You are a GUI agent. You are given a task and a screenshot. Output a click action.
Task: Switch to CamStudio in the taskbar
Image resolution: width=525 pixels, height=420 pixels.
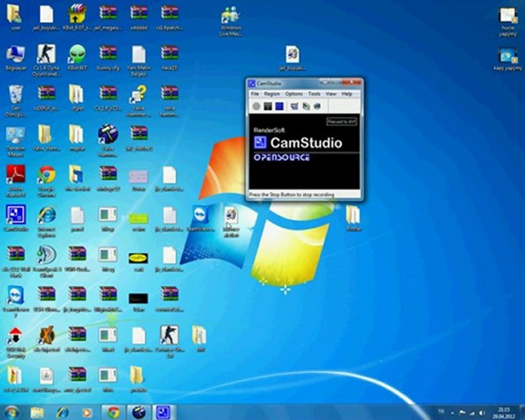(164, 412)
